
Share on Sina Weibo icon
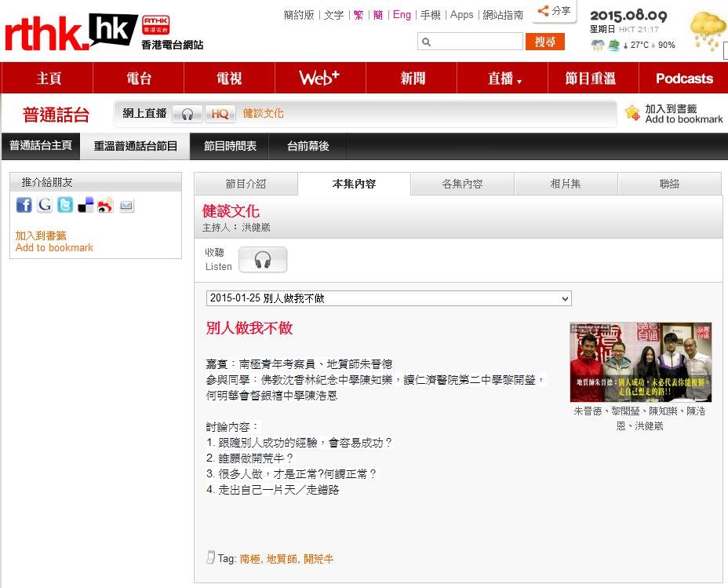(106, 206)
